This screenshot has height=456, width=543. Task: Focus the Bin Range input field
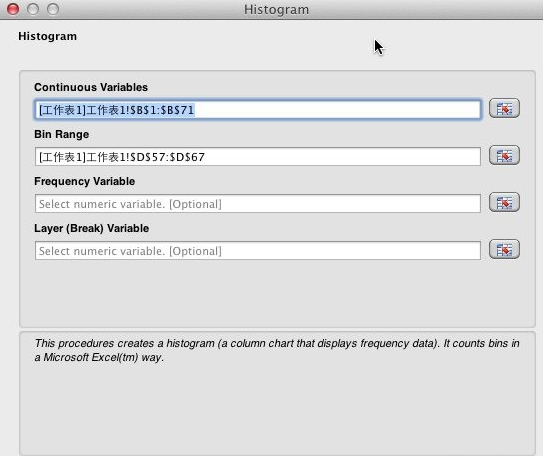point(258,157)
